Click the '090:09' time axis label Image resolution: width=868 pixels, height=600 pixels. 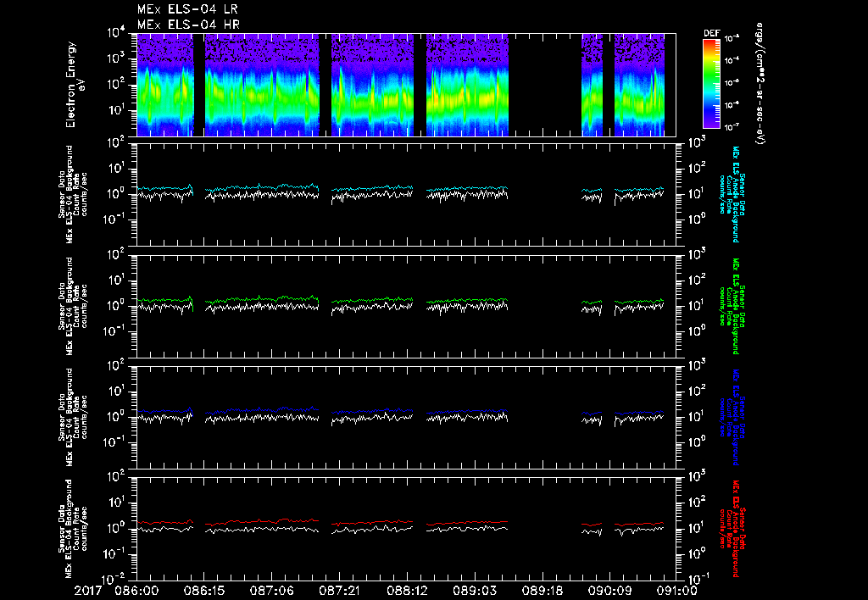click(609, 591)
